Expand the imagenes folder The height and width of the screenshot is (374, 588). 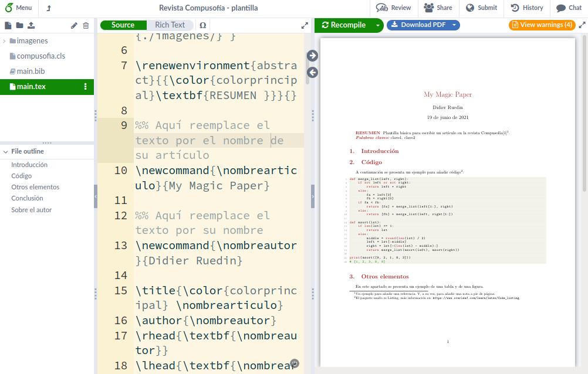pyautogui.click(x=5, y=41)
